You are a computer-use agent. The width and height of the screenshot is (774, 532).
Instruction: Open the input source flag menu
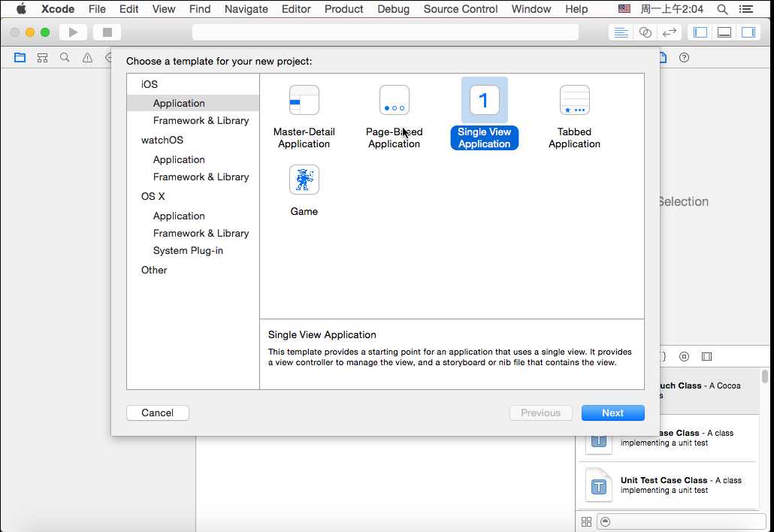[x=624, y=9]
